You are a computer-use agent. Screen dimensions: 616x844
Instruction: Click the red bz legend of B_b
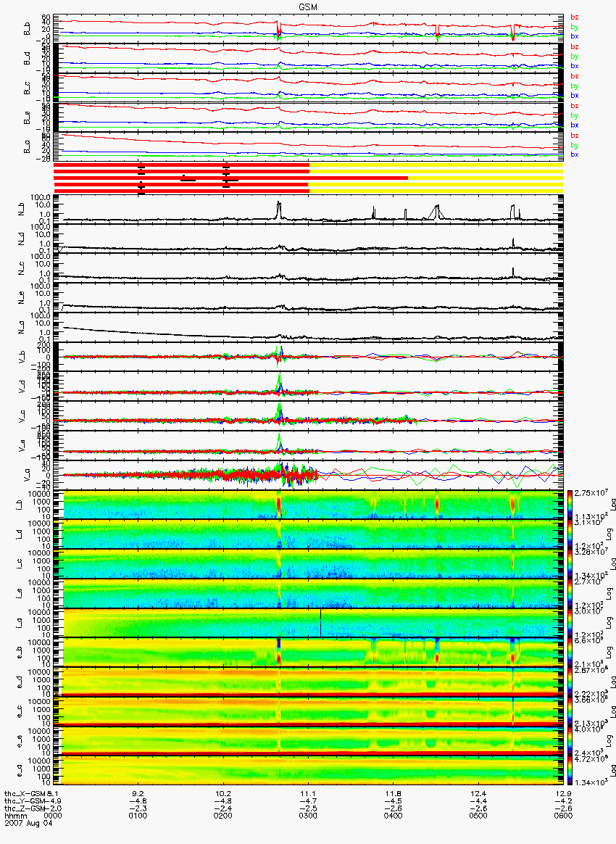574,17
